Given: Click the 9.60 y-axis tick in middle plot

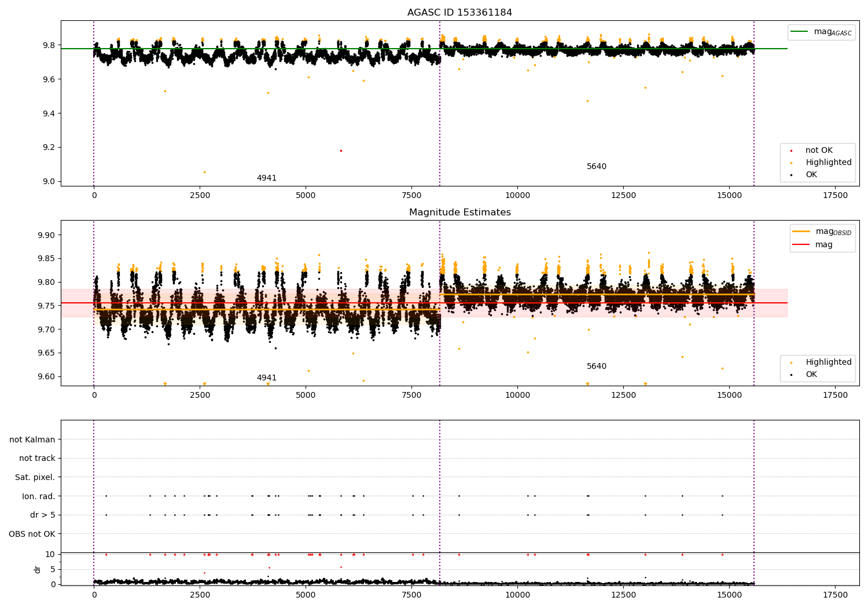Looking at the screenshot, I should [47, 376].
